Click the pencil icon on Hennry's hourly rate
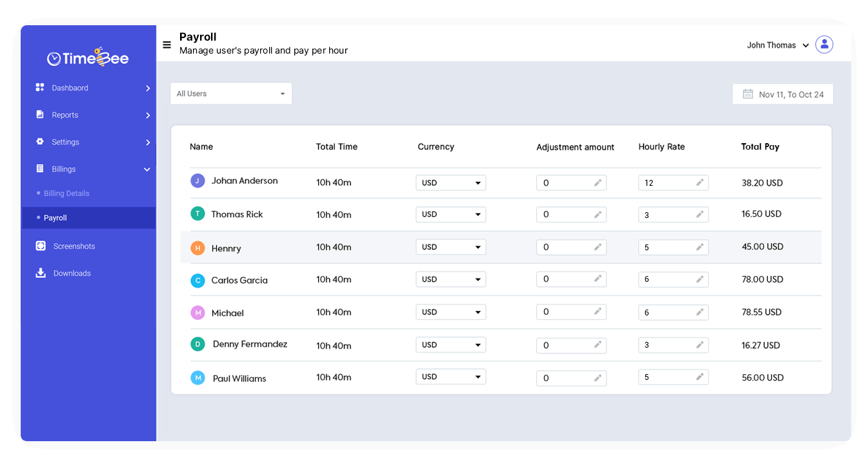Image resolution: width=868 pixels, height=467 pixels. pos(700,247)
